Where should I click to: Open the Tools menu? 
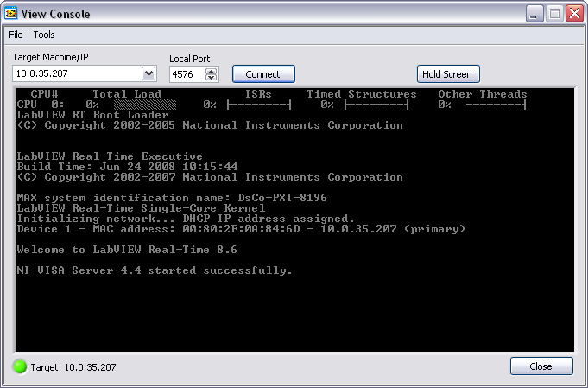44,35
